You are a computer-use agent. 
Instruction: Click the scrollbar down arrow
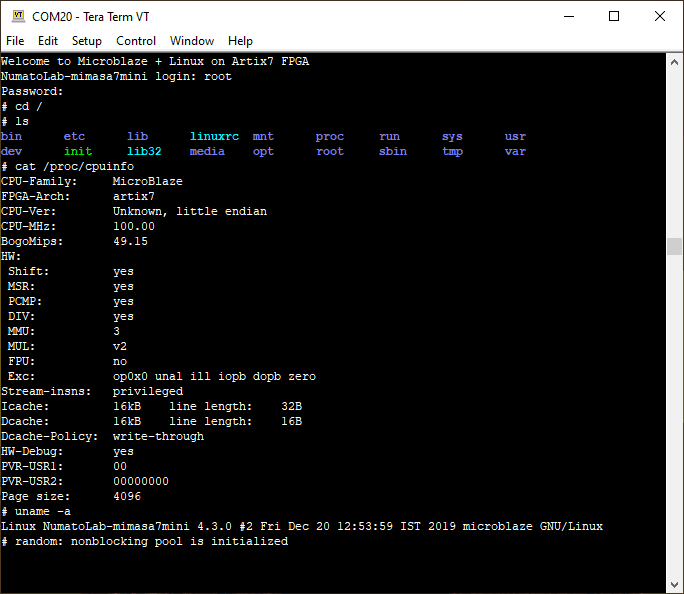coord(675,585)
